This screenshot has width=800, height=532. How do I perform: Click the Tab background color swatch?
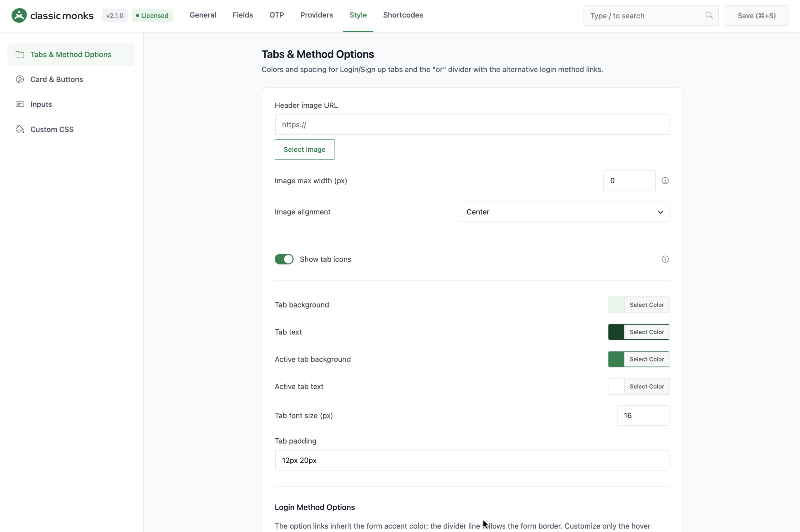click(616, 305)
